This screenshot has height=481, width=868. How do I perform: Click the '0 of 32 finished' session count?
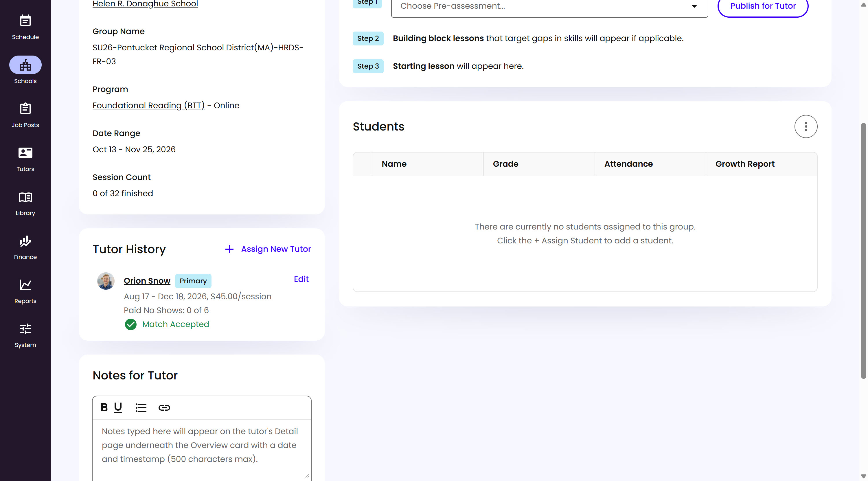[x=123, y=194]
